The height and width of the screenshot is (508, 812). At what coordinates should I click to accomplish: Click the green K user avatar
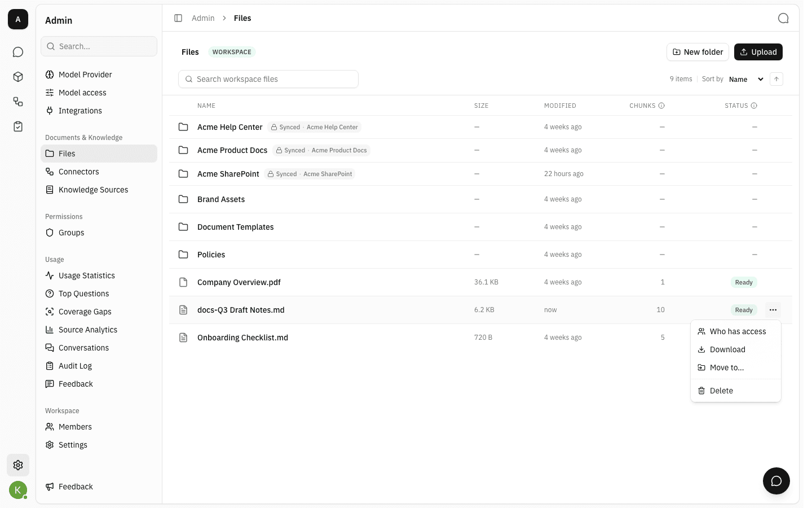click(x=18, y=490)
